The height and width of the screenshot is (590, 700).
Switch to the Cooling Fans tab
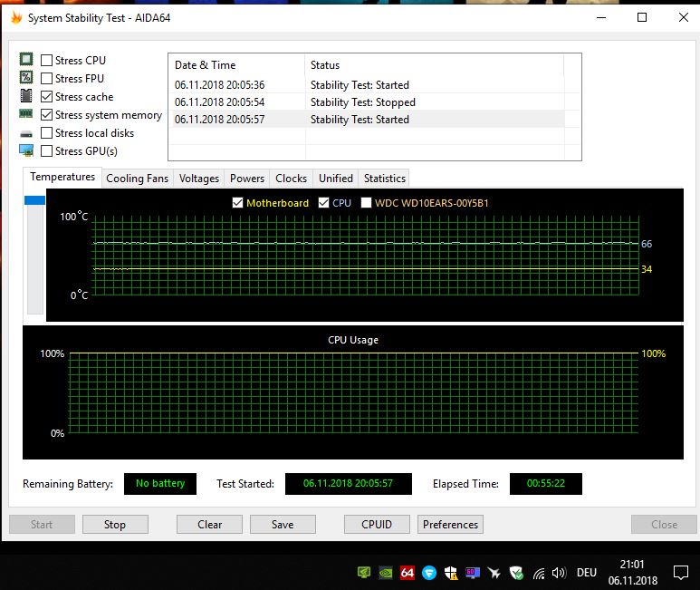(x=137, y=179)
